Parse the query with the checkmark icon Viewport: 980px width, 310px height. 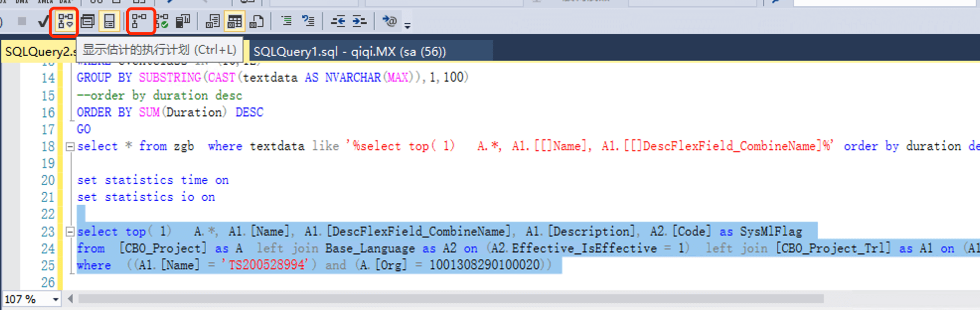[43, 21]
